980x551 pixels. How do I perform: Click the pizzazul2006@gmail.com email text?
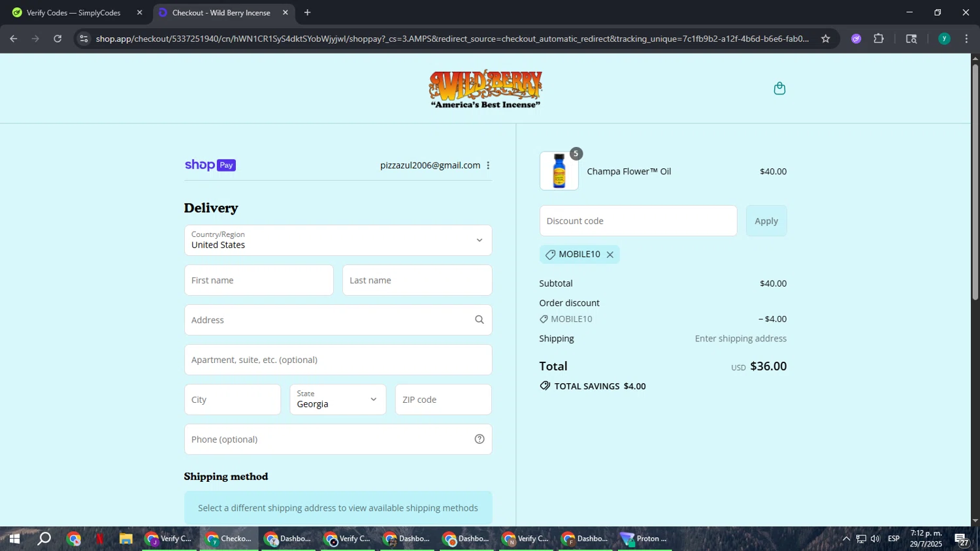(430, 165)
